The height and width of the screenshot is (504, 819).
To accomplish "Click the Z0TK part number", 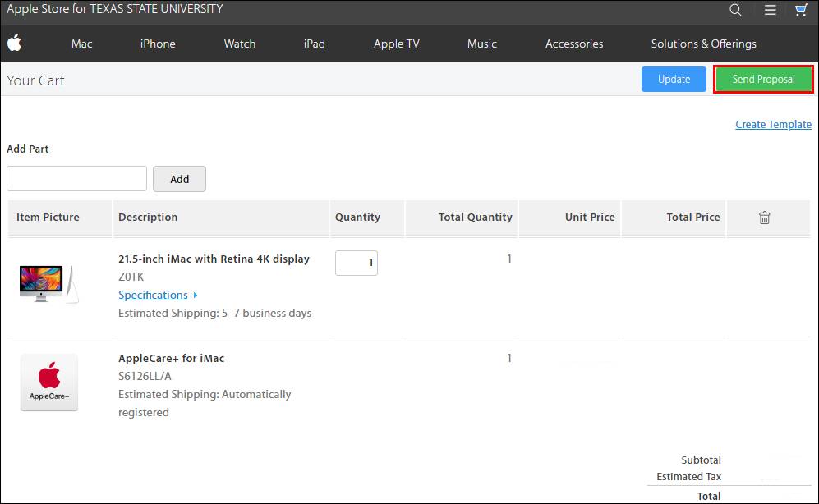I will pos(131,277).
